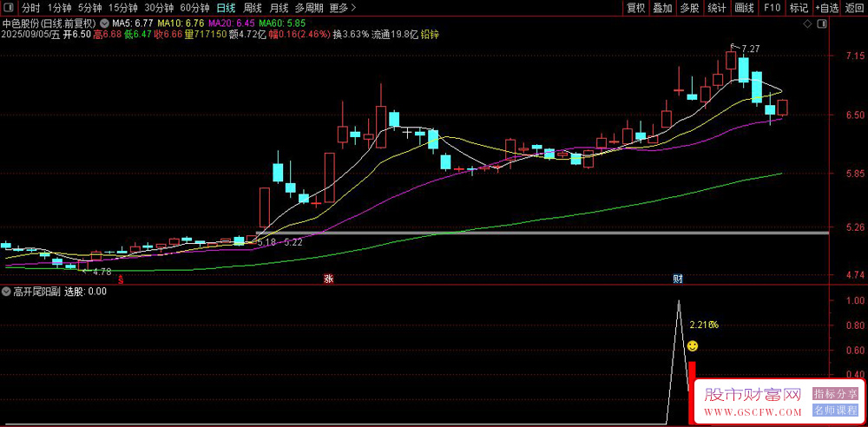Click the 标记 mark button

click(799, 8)
